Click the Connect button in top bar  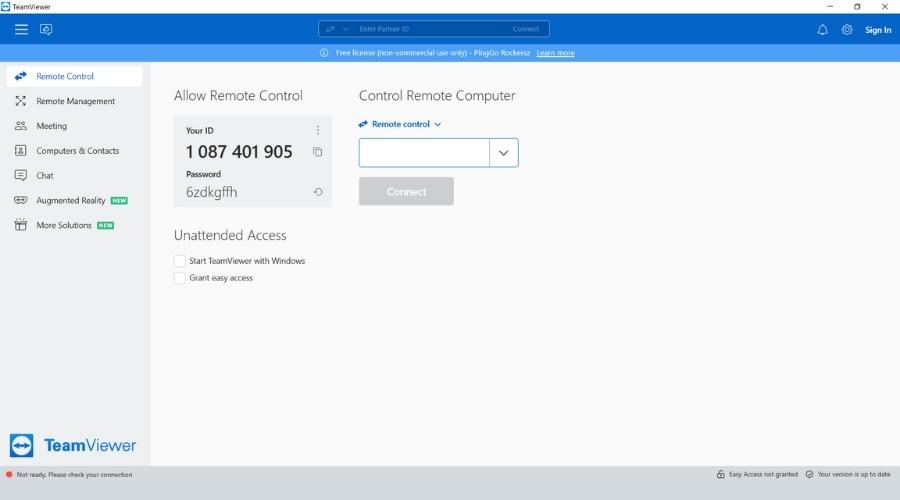526,29
